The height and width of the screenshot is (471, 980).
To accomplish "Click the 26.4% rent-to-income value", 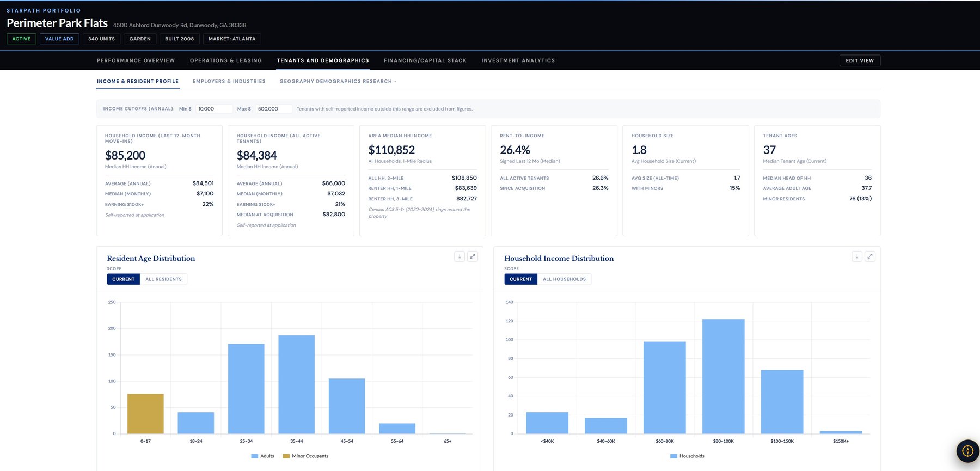I will [515, 150].
